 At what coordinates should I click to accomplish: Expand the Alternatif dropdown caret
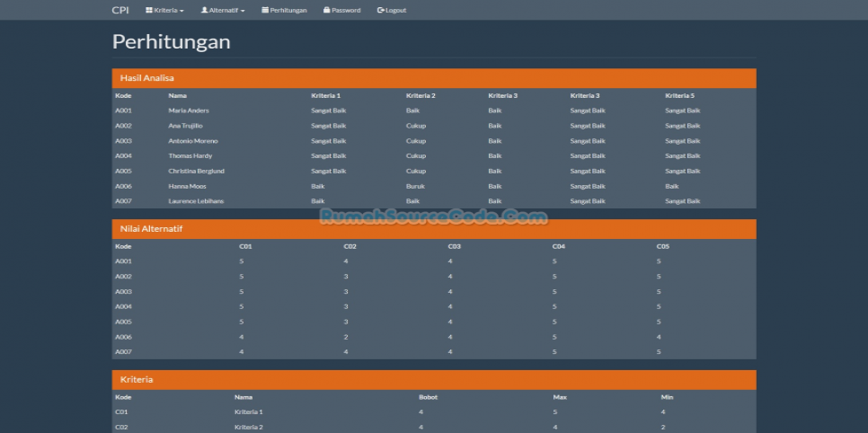[x=243, y=11]
